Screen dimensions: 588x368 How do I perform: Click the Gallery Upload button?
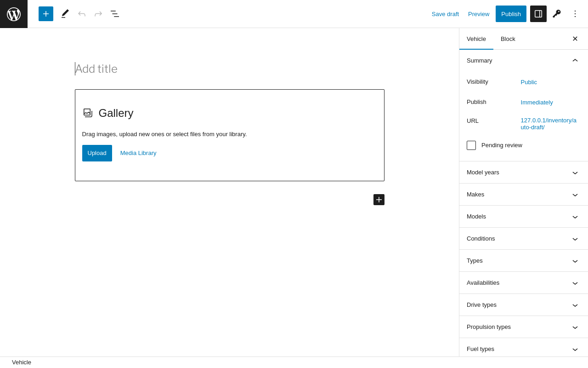coord(97,153)
